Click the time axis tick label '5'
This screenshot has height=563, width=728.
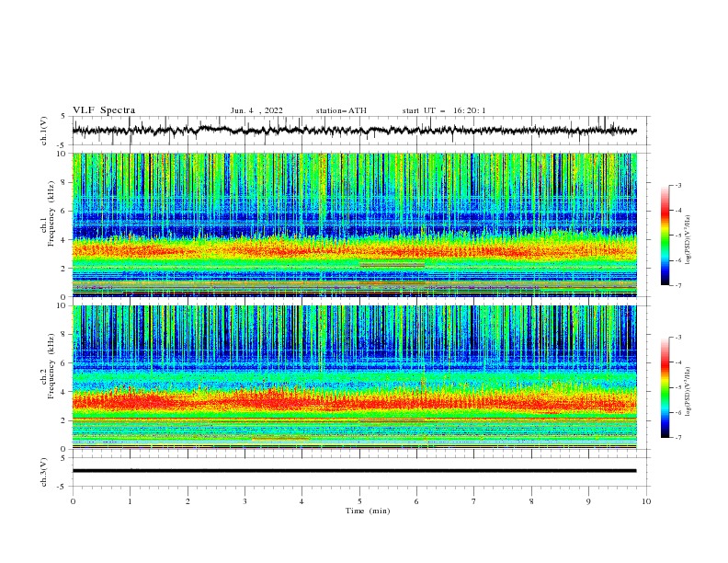click(359, 501)
